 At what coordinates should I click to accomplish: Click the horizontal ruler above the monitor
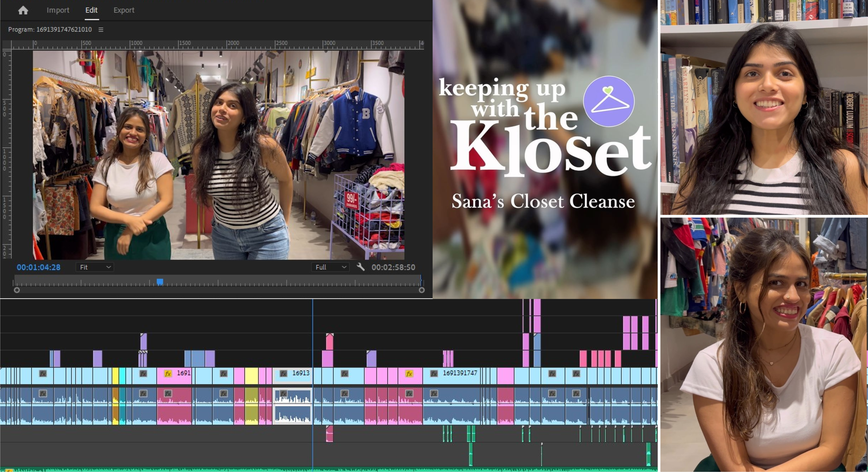(218, 45)
